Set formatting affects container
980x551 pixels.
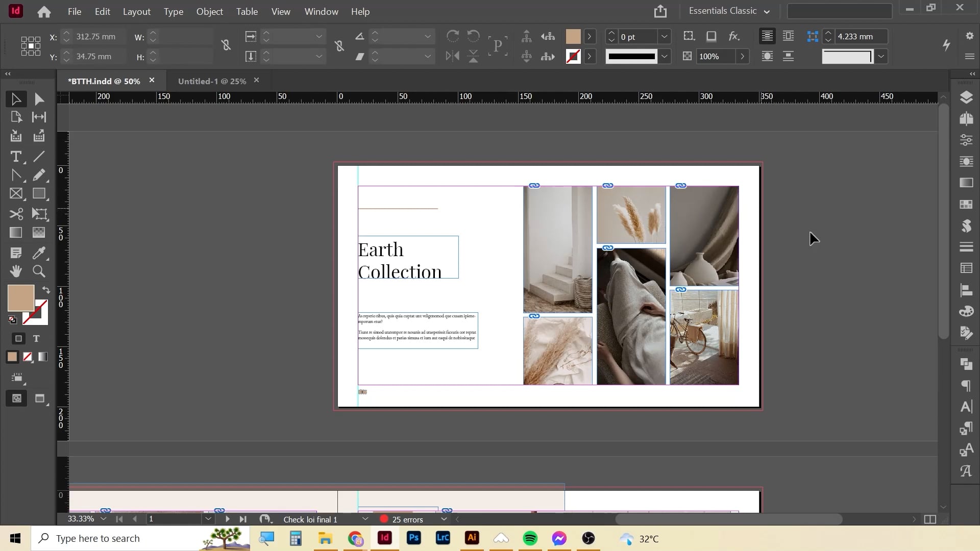pos(19,339)
